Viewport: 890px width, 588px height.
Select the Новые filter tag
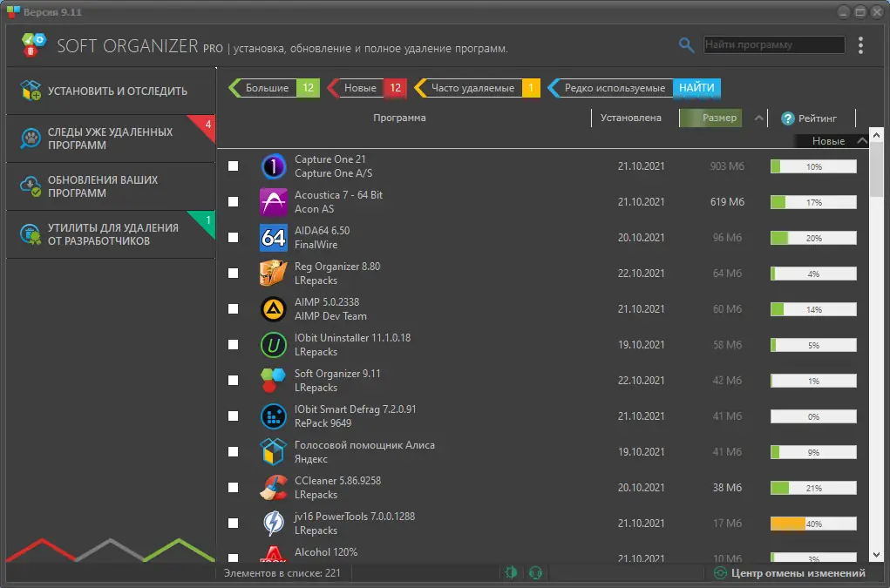(367, 88)
